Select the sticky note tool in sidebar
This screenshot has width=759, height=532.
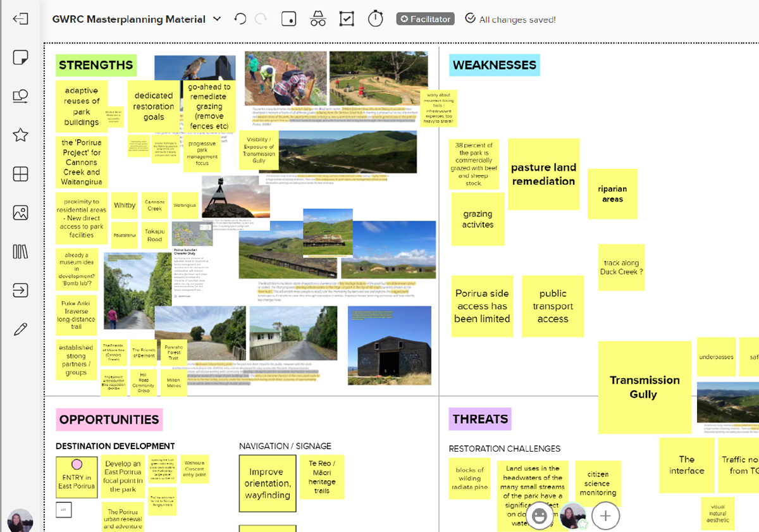(x=20, y=58)
